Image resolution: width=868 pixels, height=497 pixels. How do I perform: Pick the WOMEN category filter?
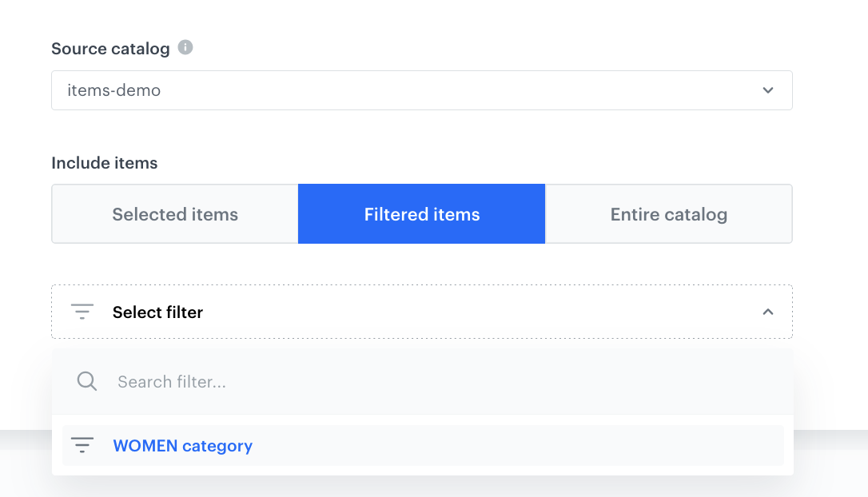click(x=183, y=446)
